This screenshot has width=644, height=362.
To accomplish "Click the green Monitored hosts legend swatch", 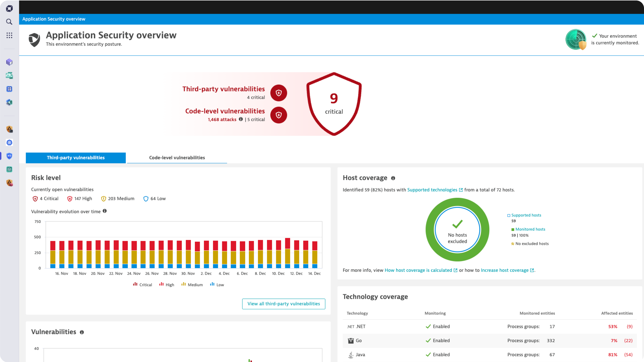I will [513, 229].
